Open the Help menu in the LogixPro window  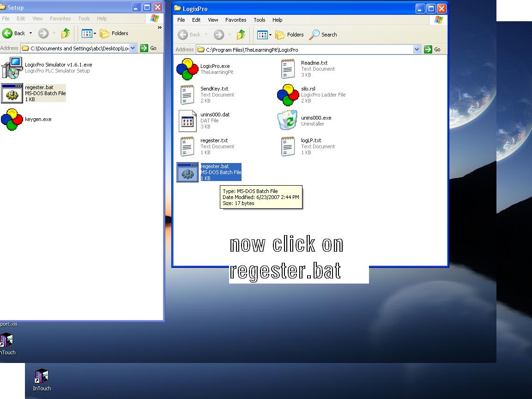tap(277, 20)
